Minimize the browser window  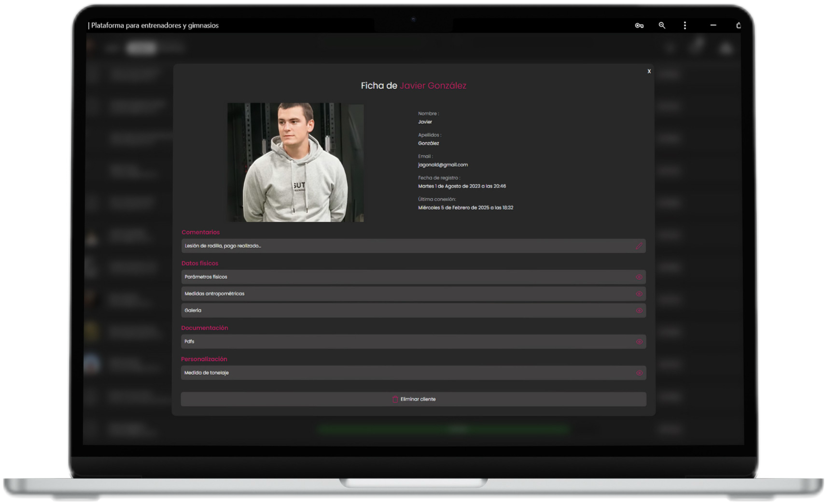click(x=713, y=25)
